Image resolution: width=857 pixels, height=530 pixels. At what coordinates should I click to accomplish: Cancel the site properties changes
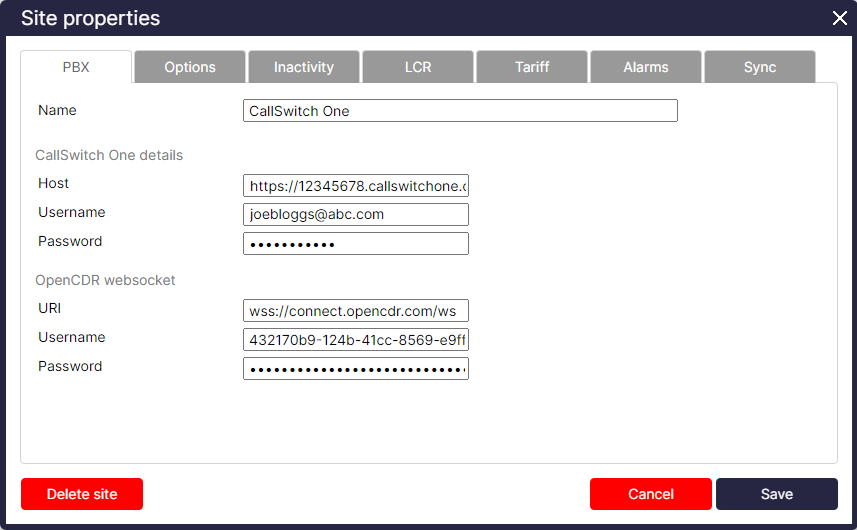pyautogui.click(x=650, y=494)
